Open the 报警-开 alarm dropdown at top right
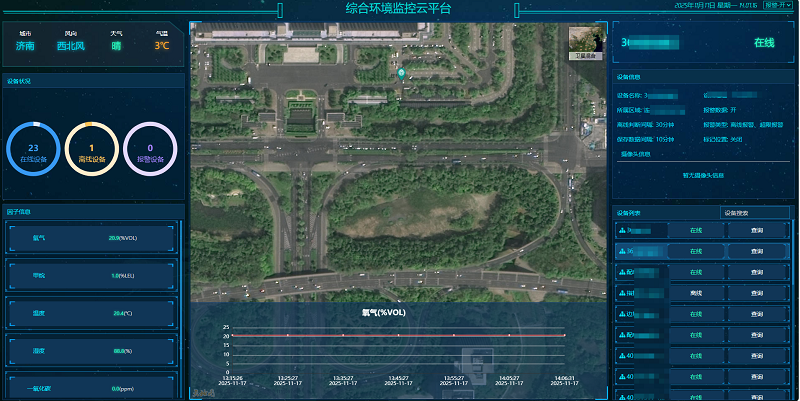The width and height of the screenshot is (800, 401). point(776,5)
